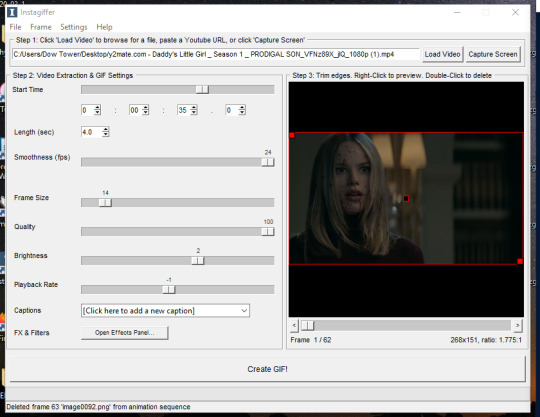Viewport: 540px width, 417px height.
Task: Click the bottom-right red crop handle
Action: point(520,261)
